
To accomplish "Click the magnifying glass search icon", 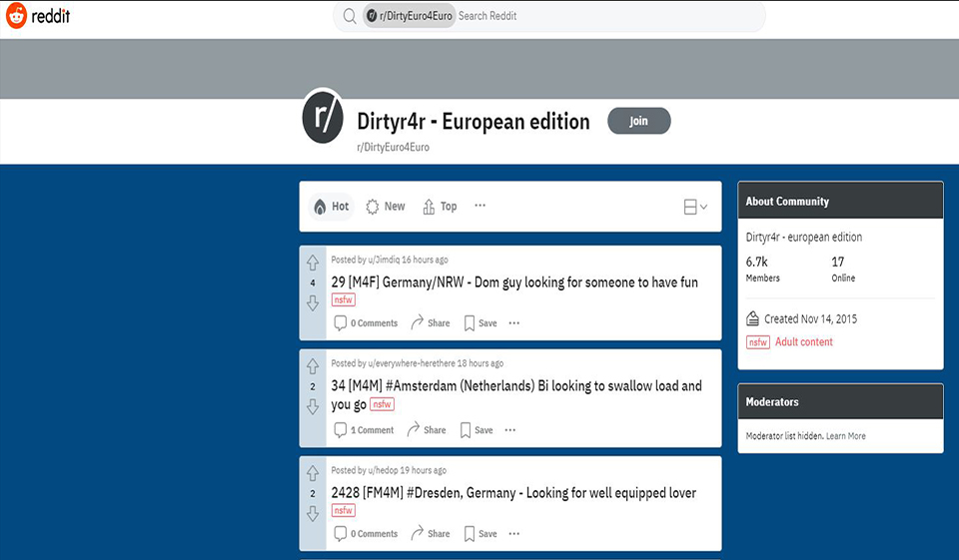I will pos(350,16).
